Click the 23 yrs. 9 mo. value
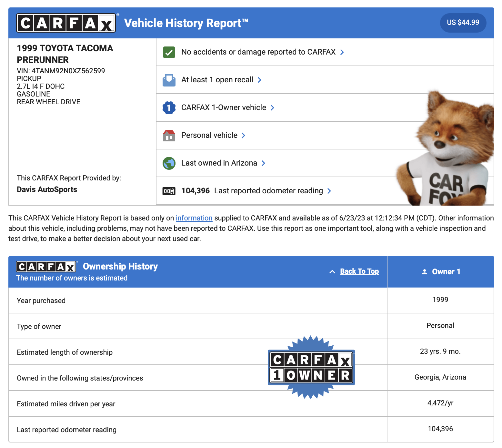Viewport: 502px width, 448px height. tap(440, 351)
